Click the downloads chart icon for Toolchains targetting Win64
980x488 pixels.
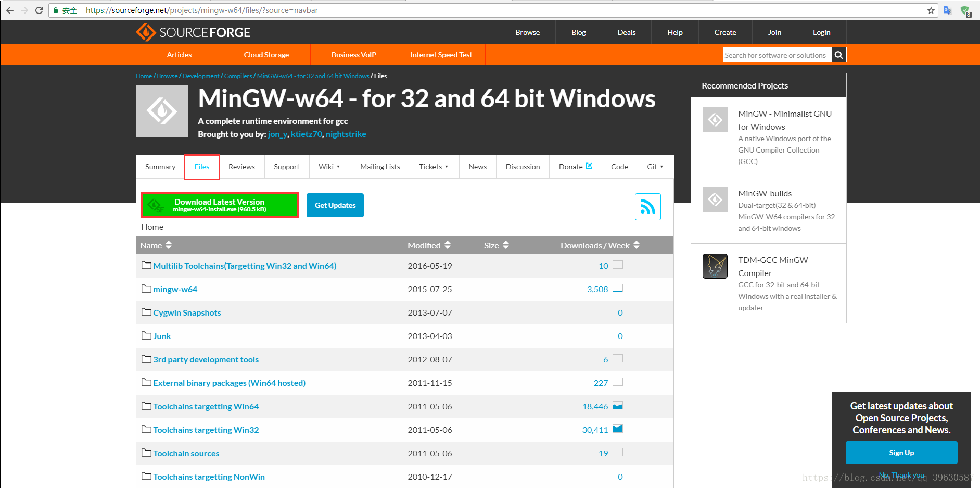pyautogui.click(x=618, y=406)
